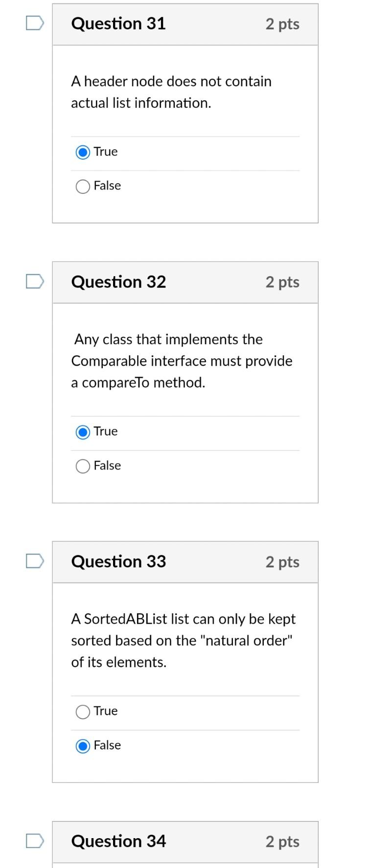This screenshot has width=370, height=868.
Task: Select True for Question 31
Action: tap(83, 152)
